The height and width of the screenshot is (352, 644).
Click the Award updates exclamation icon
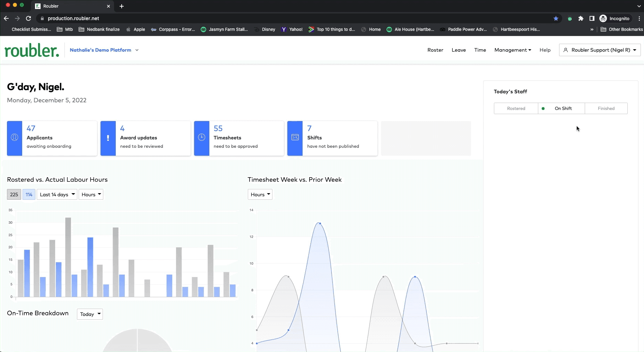[108, 138]
